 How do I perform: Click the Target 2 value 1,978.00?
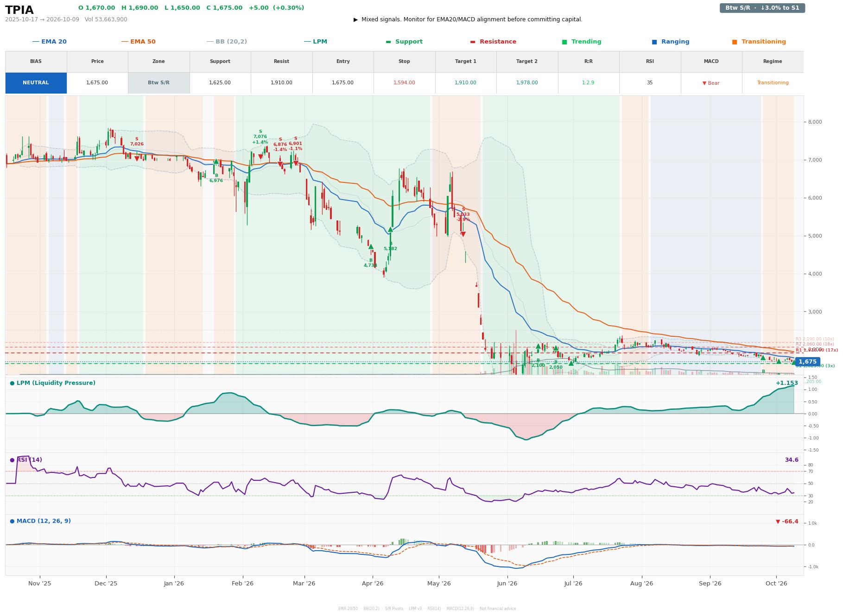pyautogui.click(x=527, y=83)
